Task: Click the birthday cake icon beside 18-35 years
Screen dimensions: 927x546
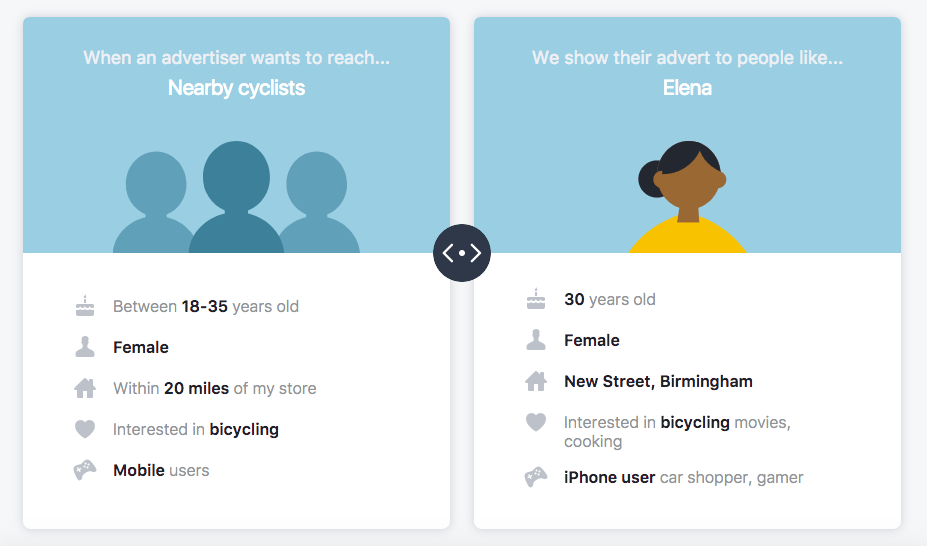Action: click(85, 306)
